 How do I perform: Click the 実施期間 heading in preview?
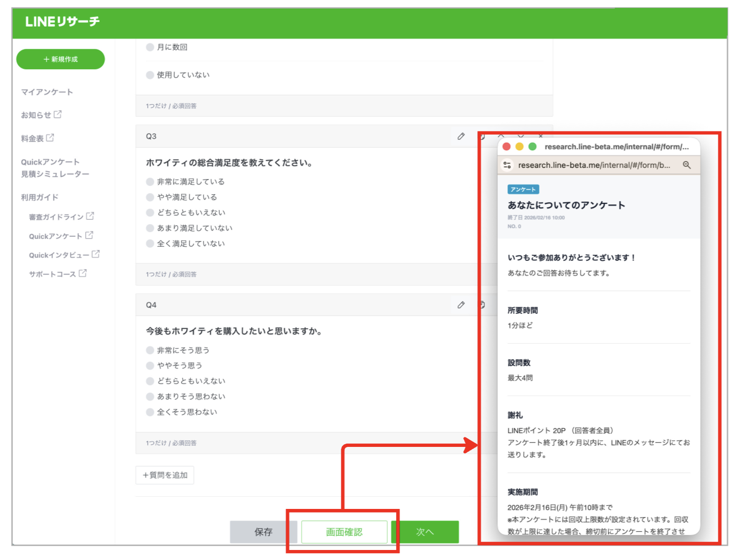point(522,492)
